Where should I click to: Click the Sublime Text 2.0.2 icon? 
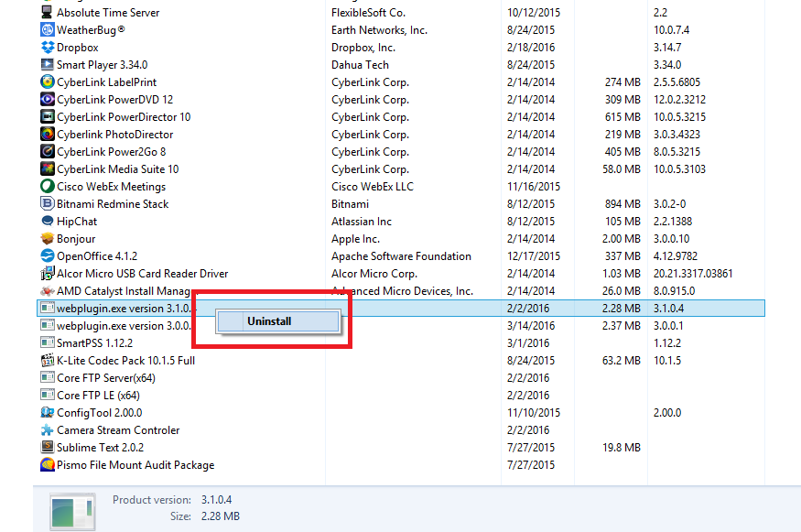(x=47, y=447)
